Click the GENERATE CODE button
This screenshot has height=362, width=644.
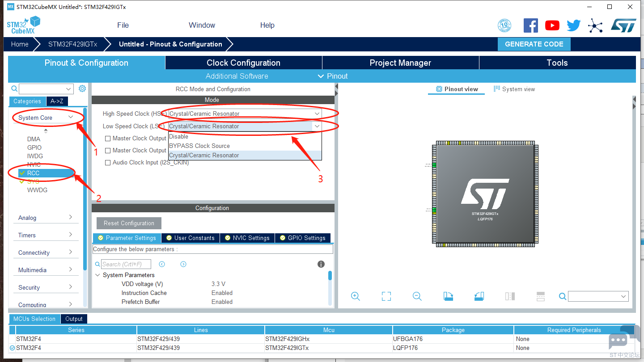click(534, 44)
